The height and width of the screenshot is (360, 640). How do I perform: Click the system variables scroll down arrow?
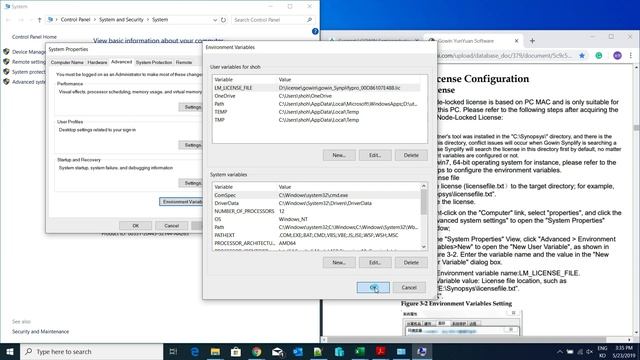[424, 247]
